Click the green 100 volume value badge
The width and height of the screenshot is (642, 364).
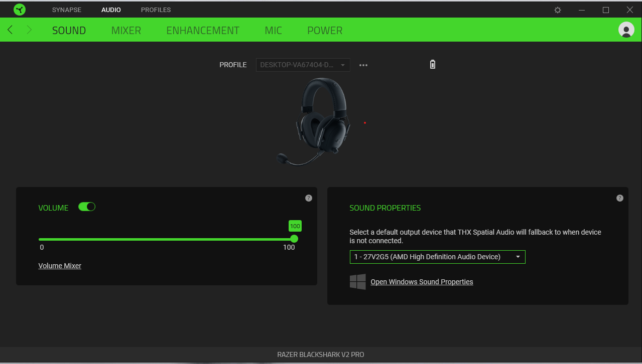[295, 226]
